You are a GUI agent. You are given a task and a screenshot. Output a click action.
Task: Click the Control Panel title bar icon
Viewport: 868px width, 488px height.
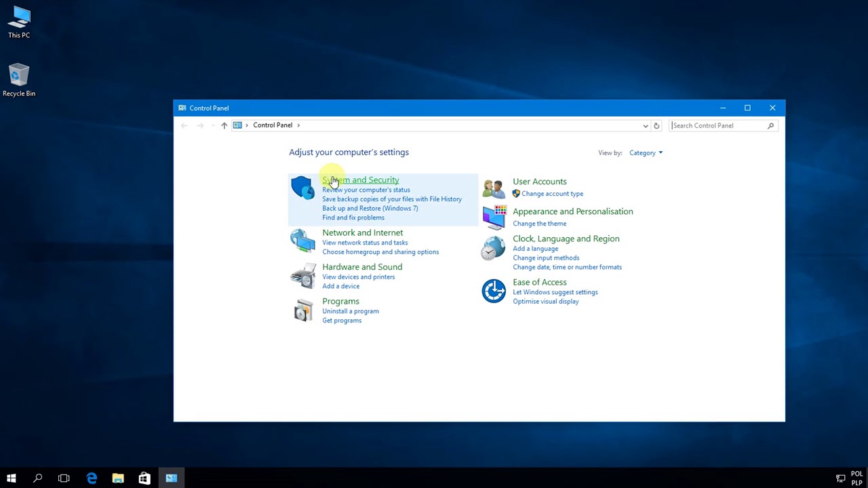click(182, 108)
